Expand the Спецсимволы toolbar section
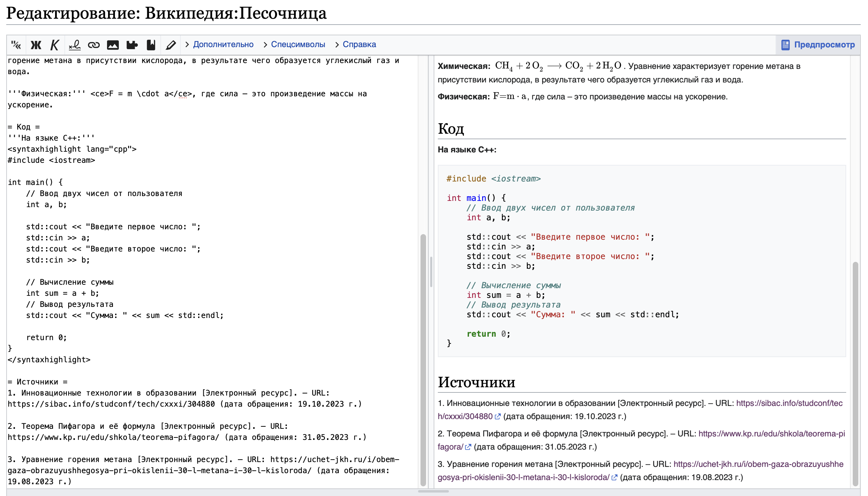Screen dimensions: 868x496 tap(294, 44)
